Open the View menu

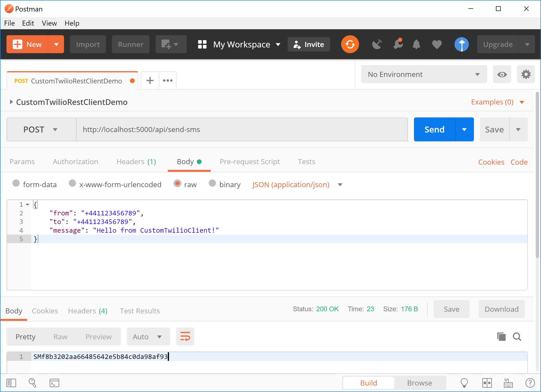point(49,23)
